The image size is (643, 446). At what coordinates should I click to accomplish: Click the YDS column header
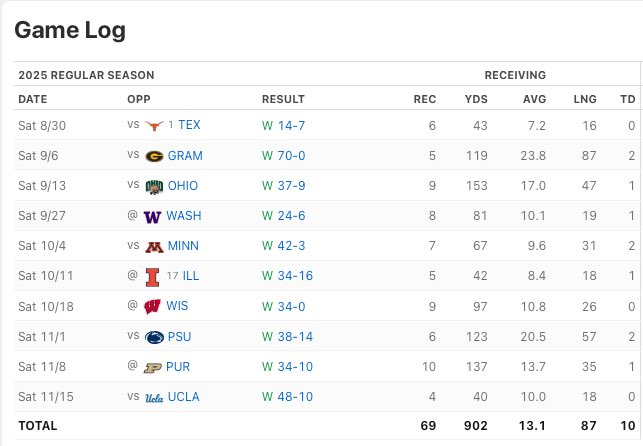pos(476,99)
